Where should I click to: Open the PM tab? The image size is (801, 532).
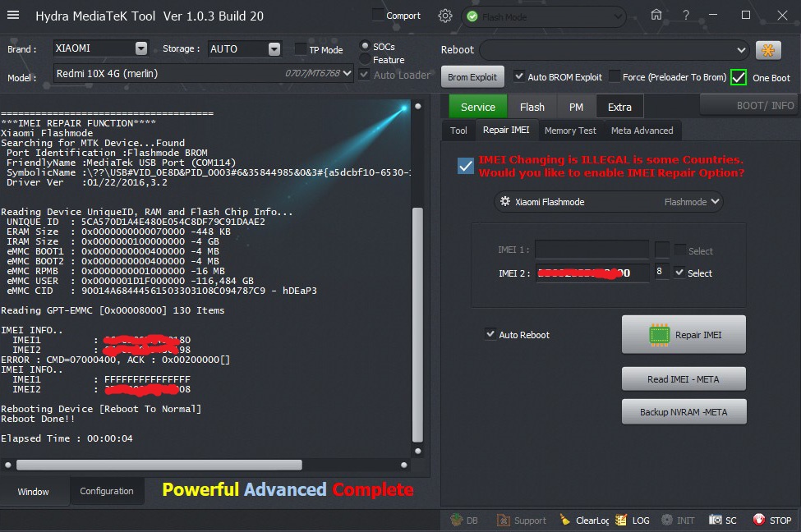pos(576,107)
